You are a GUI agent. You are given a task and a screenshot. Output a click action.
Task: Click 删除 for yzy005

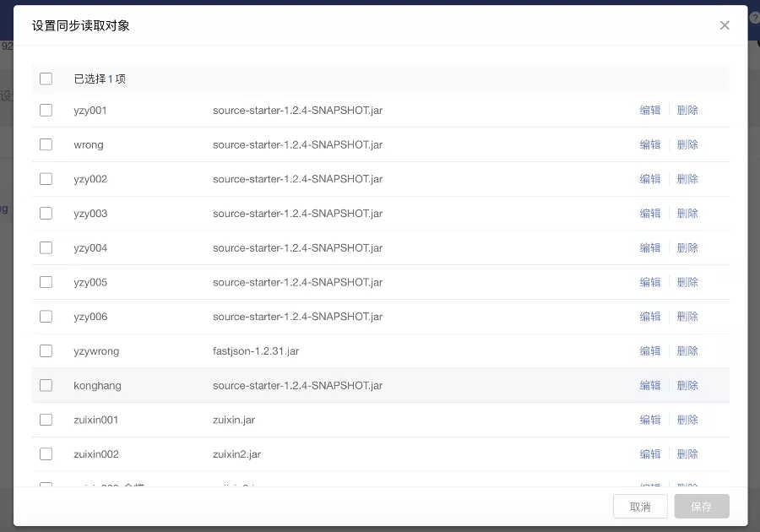687,282
